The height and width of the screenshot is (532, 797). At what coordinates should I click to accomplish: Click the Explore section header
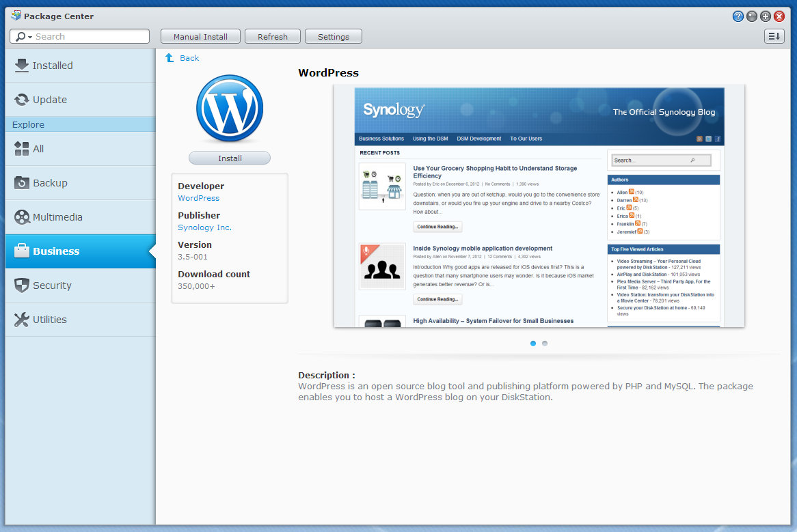(80, 124)
